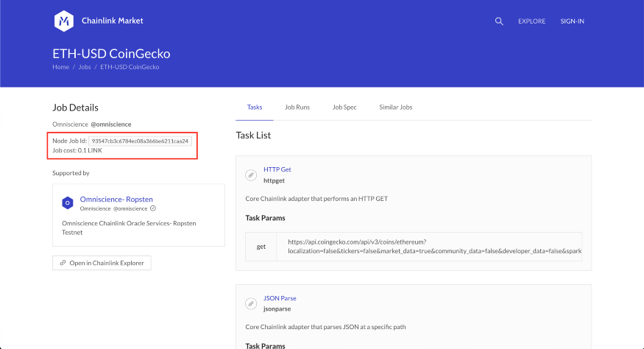Click the Chainlink Market hexagon logo

click(x=63, y=21)
